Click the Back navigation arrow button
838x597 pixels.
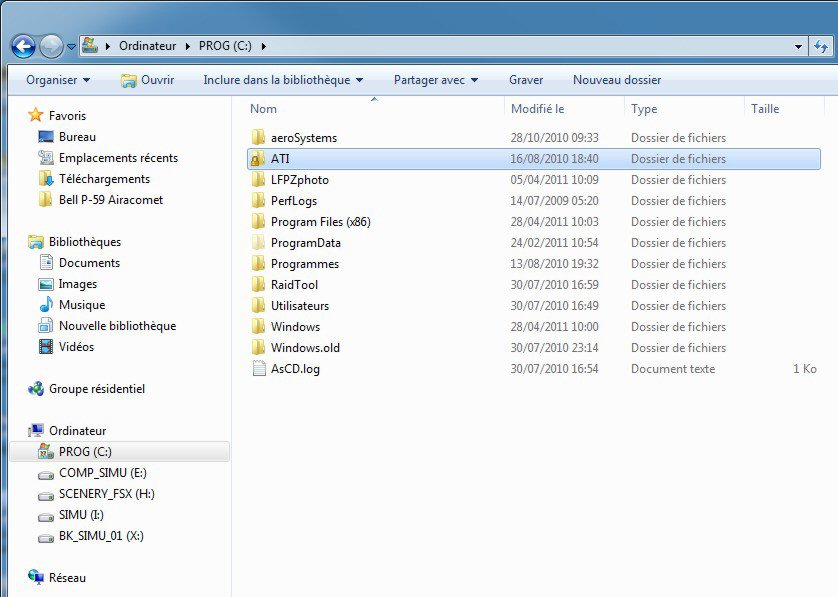pos(24,46)
